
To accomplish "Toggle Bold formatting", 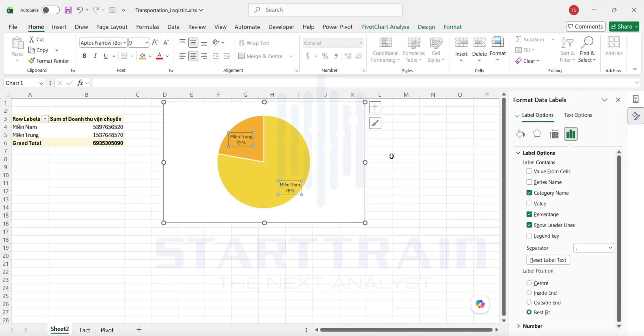I will click(x=85, y=56).
